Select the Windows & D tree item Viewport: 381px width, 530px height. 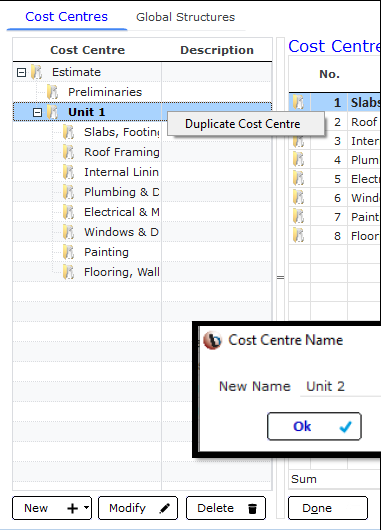pyautogui.click(x=121, y=232)
